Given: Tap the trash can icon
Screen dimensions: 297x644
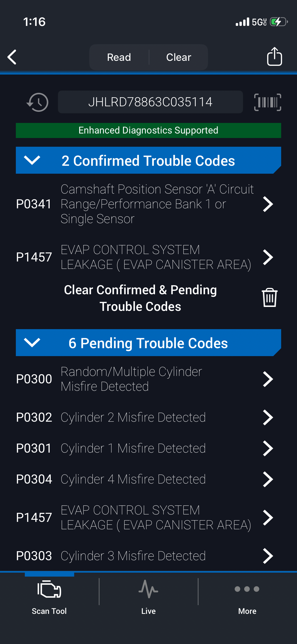Looking at the screenshot, I should click(x=269, y=298).
